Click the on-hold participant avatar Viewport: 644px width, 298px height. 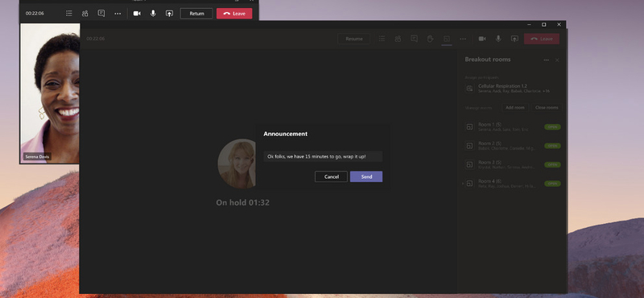tap(237, 163)
